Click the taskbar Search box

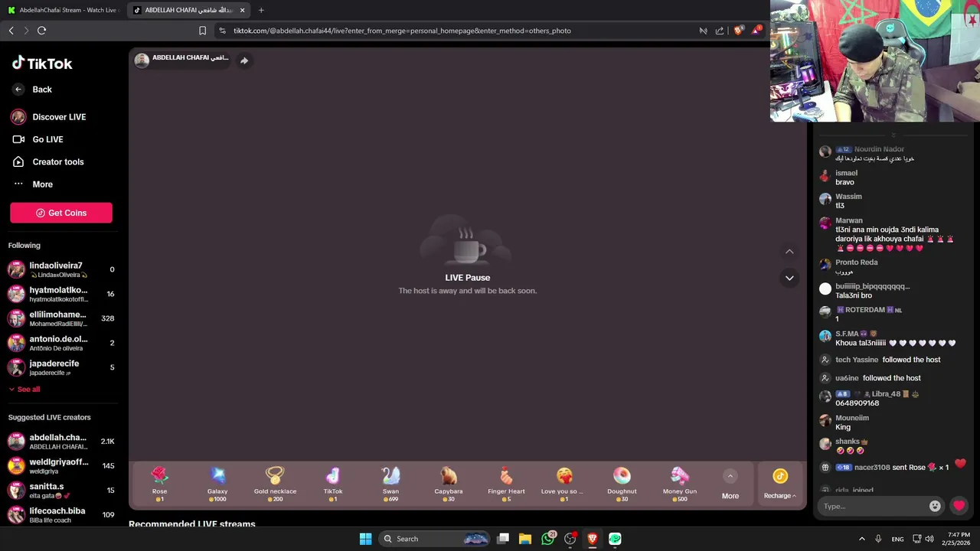point(436,539)
